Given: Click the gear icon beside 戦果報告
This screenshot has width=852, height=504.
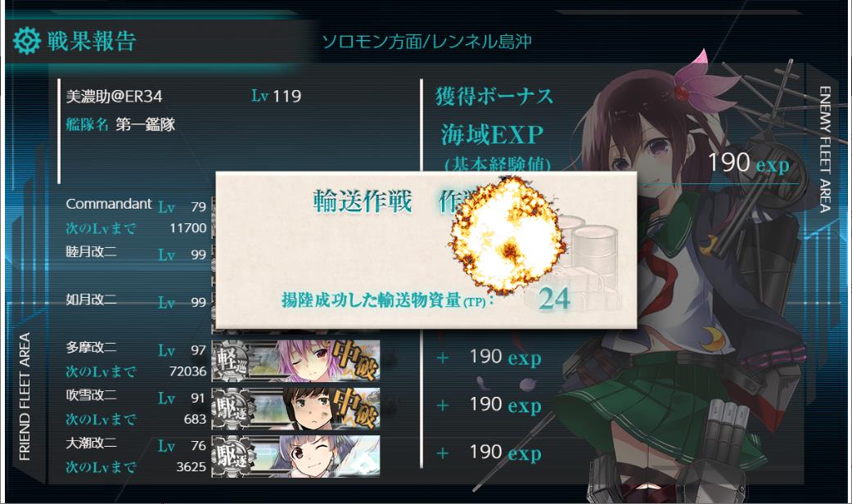Looking at the screenshot, I should tap(27, 41).
